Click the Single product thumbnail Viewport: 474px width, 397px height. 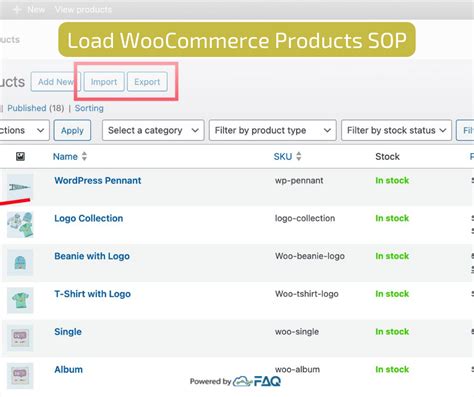pos(20,338)
